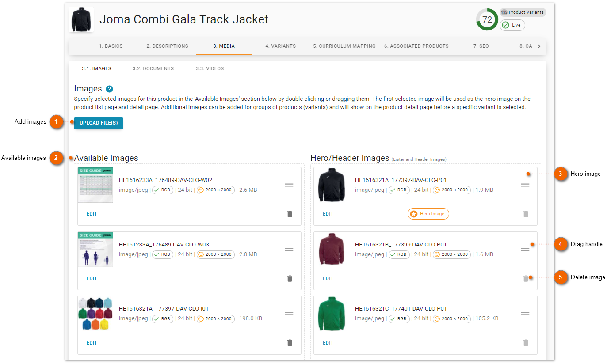Grab drag handle of HE1616321C_177401-DAV-CLO-P01

[525, 314]
